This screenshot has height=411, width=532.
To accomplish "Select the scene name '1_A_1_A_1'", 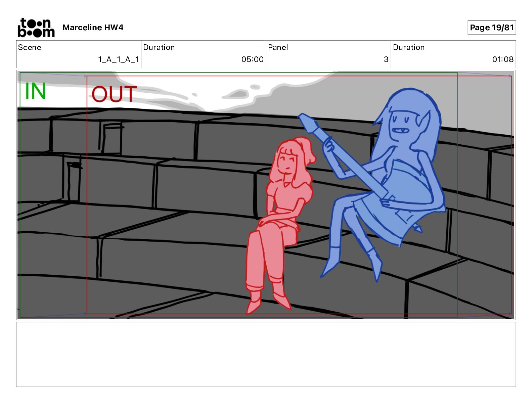I will point(119,59).
